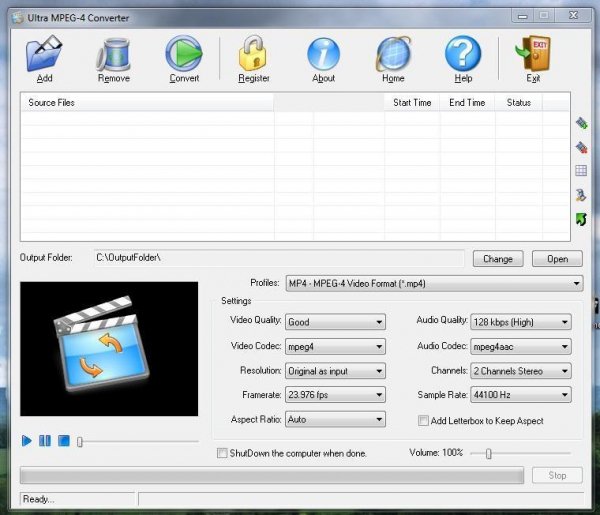Viewport: 600px width, 515px height.
Task: Minimize the Ultra MPEG-4 Converter window
Action: coord(523,16)
